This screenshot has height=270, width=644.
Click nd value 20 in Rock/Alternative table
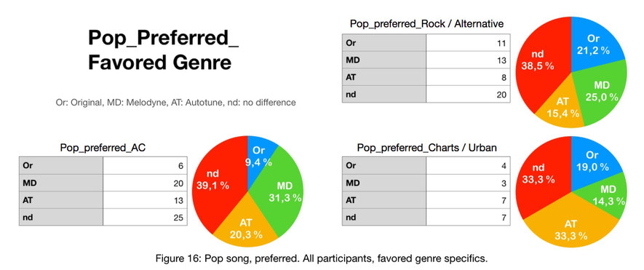point(468,94)
